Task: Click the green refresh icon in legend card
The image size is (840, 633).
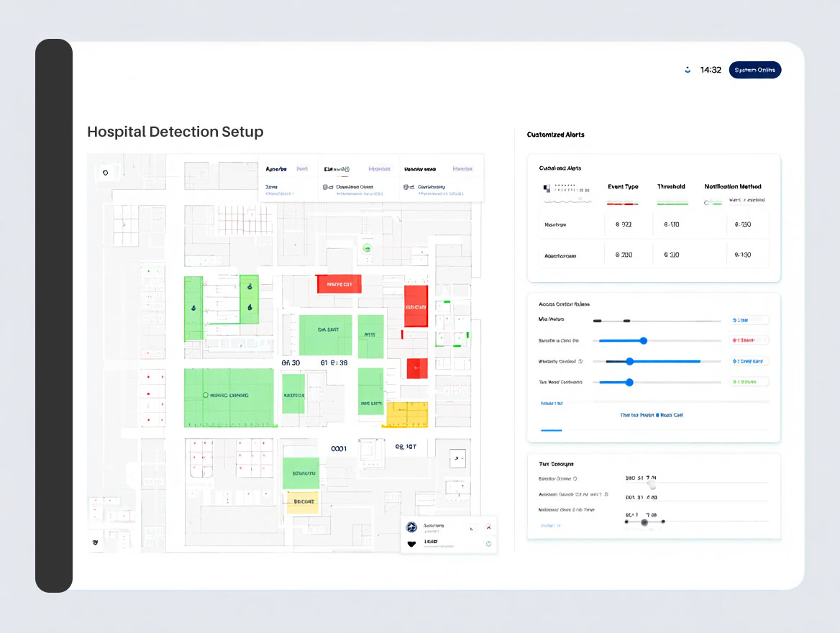Action: tap(488, 544)
